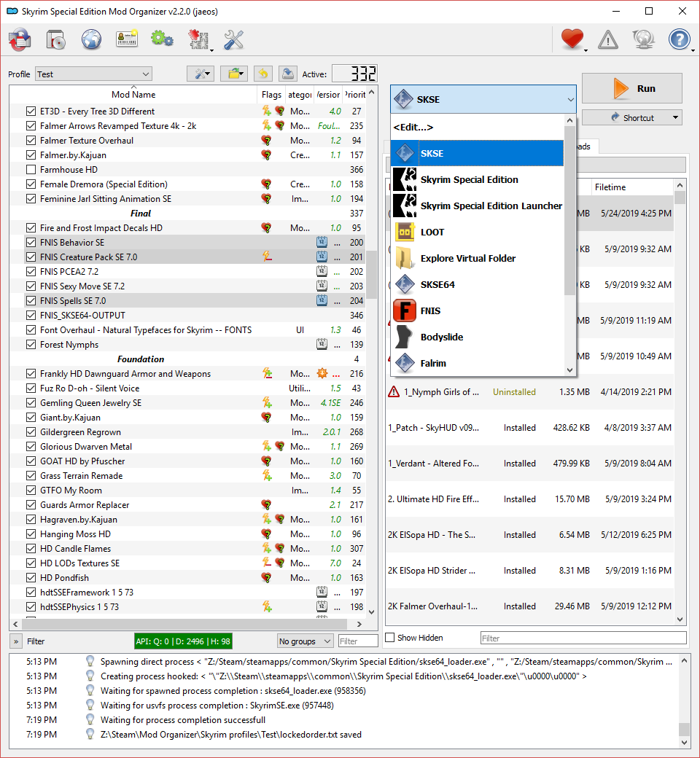Open the Profiles ID card icon
This screenshot has height=758, width=700.
(x=127, y=39)
